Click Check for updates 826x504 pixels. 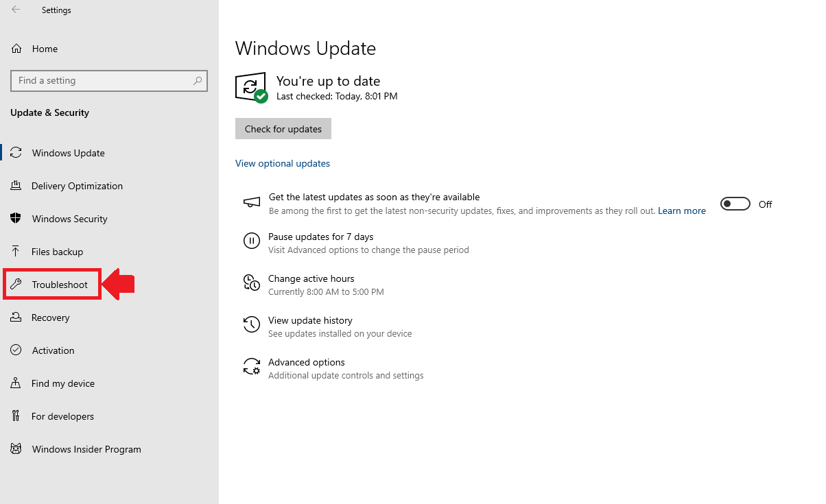(x=283, y=128)
